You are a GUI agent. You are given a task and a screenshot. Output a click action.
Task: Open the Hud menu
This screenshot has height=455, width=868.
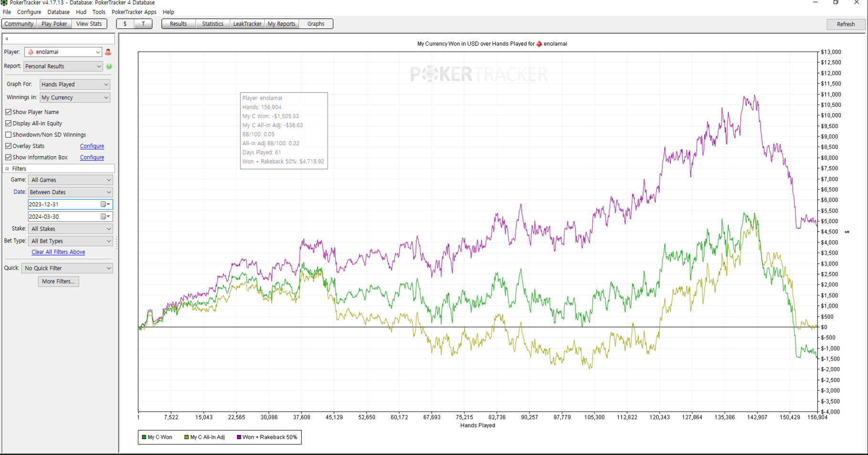click(81, 12)
